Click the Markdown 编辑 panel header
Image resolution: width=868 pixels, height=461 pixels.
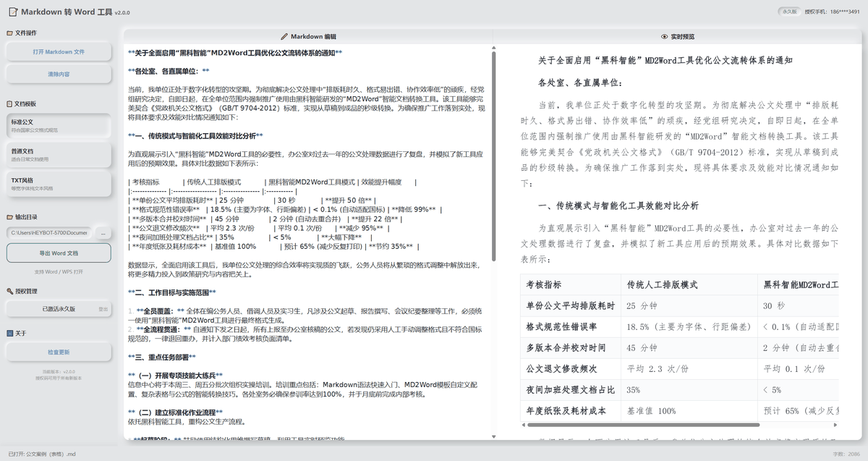(308, 36)
